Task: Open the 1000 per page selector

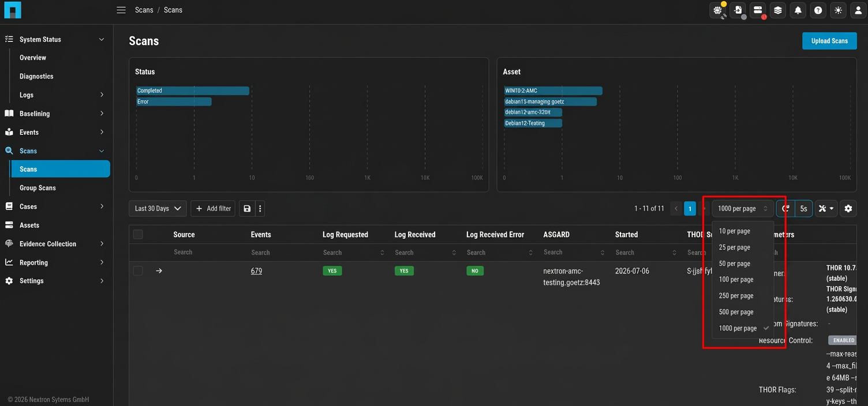Action: (x=743, y=208)
